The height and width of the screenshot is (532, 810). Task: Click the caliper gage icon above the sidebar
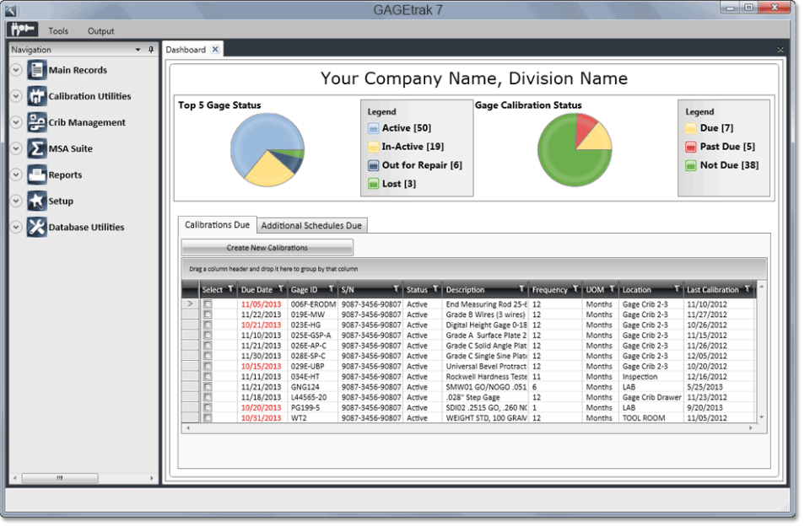point(21,30)
